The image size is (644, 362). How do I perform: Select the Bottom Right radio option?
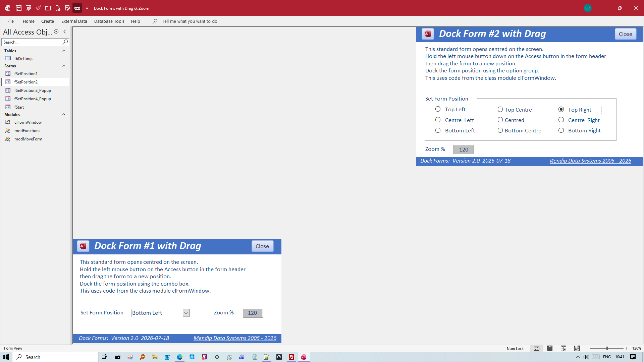pyautogui.click(x=561, y=130)
